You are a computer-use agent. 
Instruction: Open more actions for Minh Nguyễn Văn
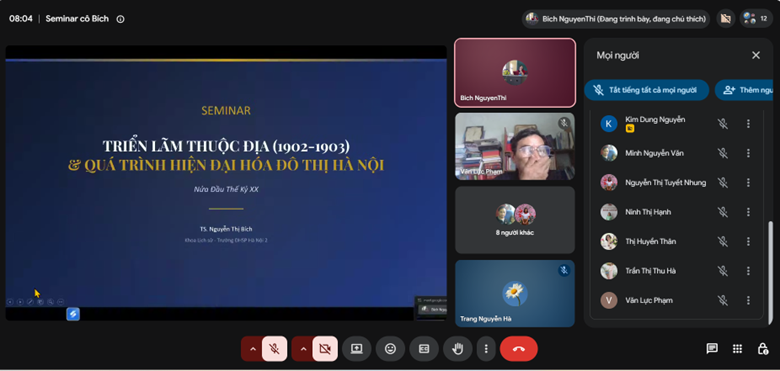[x=748, y=153]
